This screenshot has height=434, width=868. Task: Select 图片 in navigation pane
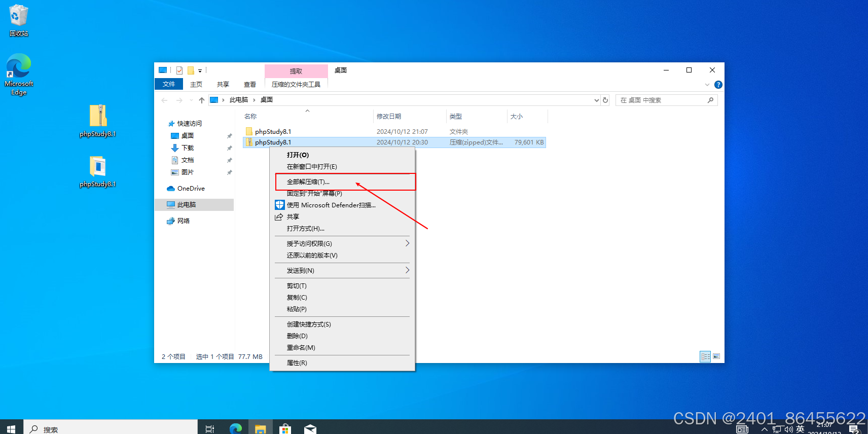[x=188, y=172]
